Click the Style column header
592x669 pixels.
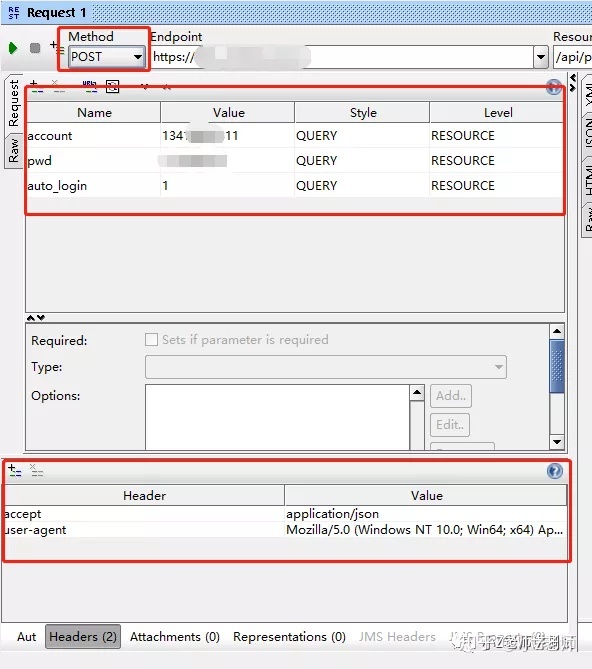point(363,113)
